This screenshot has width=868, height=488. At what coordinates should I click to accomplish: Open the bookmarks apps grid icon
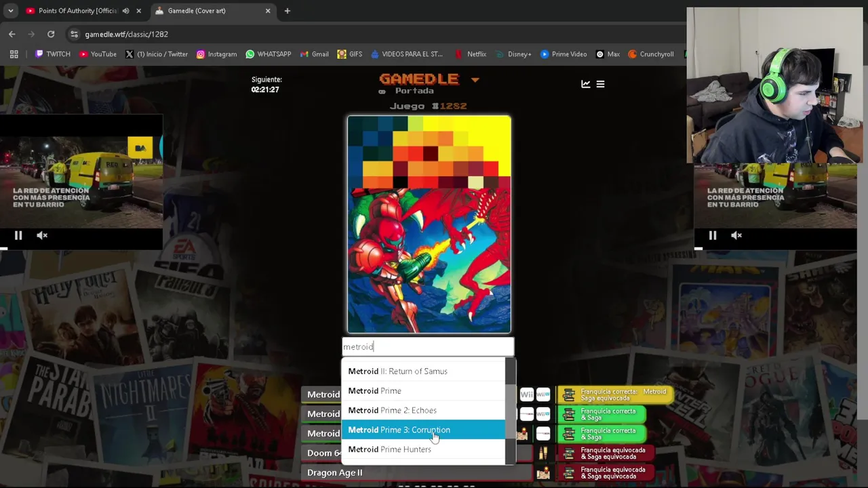14,54
